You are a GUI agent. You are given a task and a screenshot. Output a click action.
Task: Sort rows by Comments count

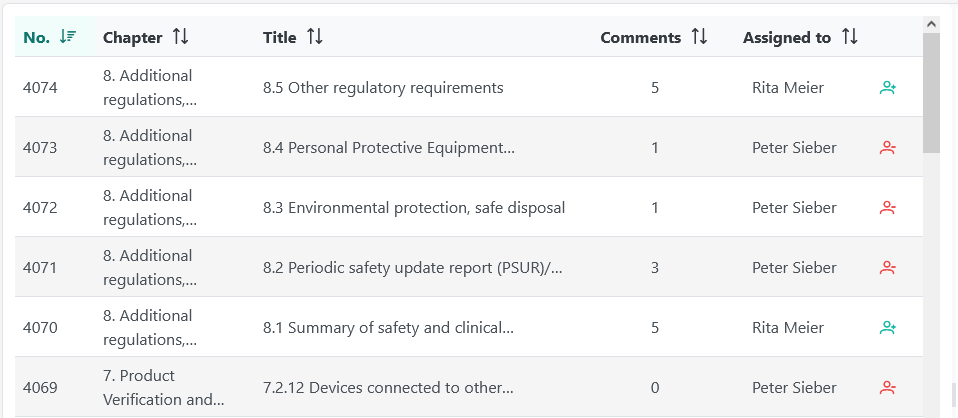(x=699, y=37)
